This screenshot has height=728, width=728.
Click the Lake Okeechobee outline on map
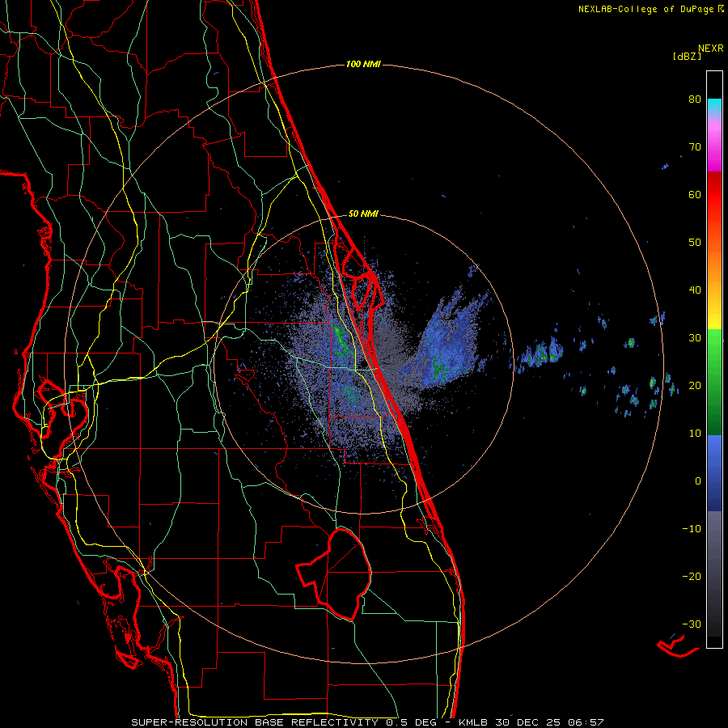tap(335, 574)
